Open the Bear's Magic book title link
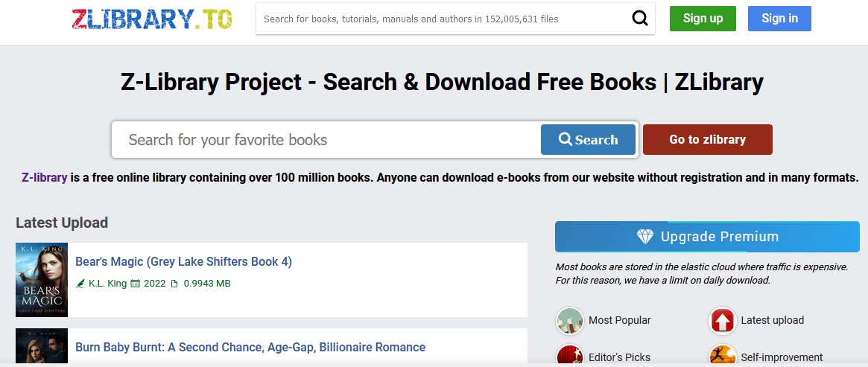The height and width of the screenshot is (367, 868). click(x=183, y=261)
